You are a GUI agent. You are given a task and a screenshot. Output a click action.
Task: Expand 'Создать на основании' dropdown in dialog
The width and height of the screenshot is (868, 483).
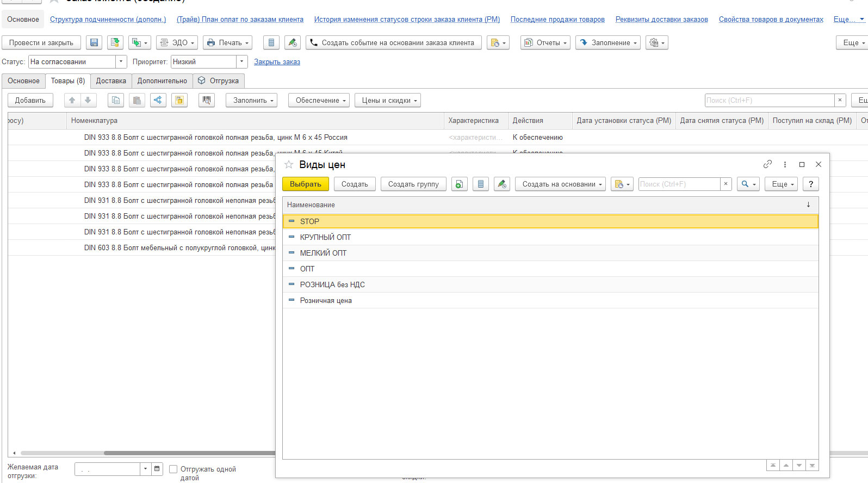coord(560,184)
